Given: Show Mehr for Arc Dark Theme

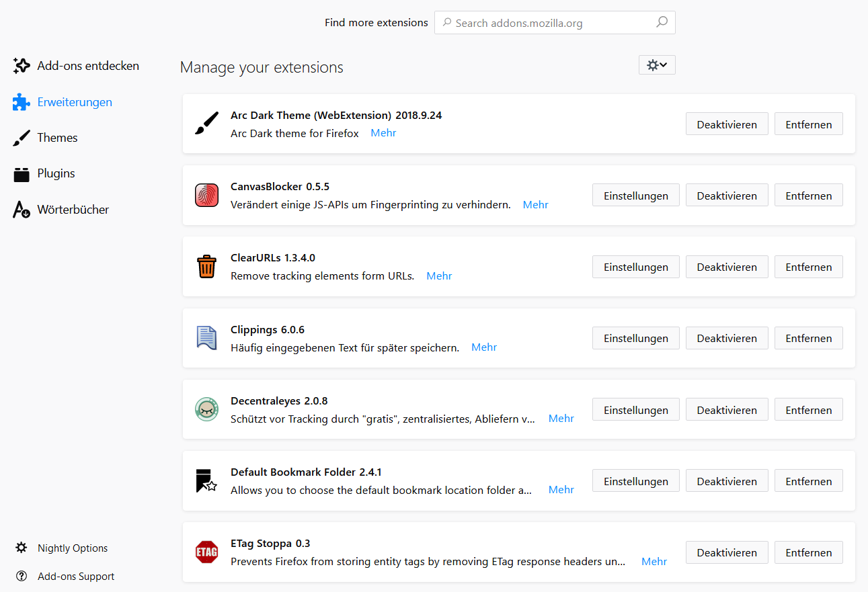Looking at the screenshot, I should pos(383,133).
